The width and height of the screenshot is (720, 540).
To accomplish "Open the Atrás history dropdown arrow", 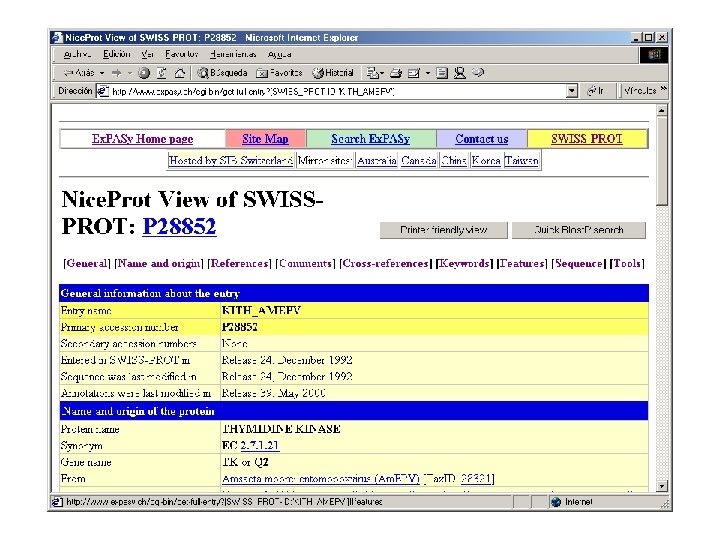I will point(102,73).
